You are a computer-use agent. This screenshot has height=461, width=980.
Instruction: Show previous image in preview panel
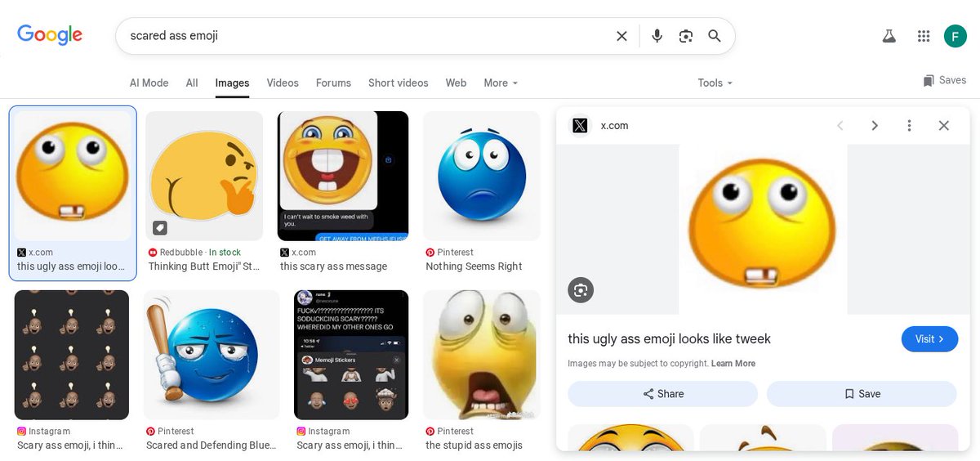click(840, 125)
